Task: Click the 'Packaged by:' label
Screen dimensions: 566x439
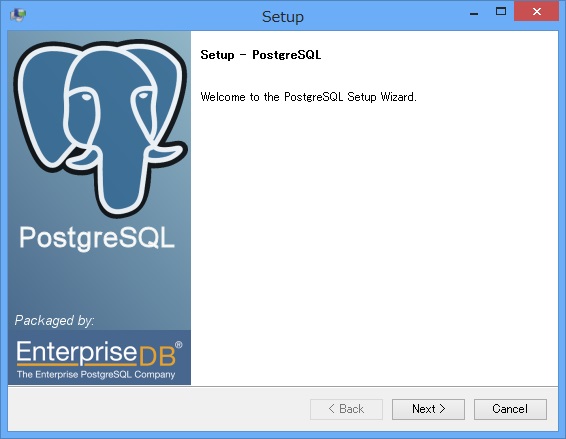Action: point(55,321)
